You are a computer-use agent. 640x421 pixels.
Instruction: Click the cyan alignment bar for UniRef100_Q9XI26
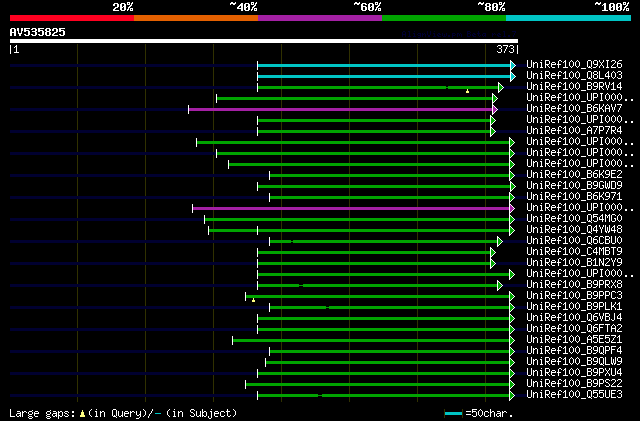point(384,65)
